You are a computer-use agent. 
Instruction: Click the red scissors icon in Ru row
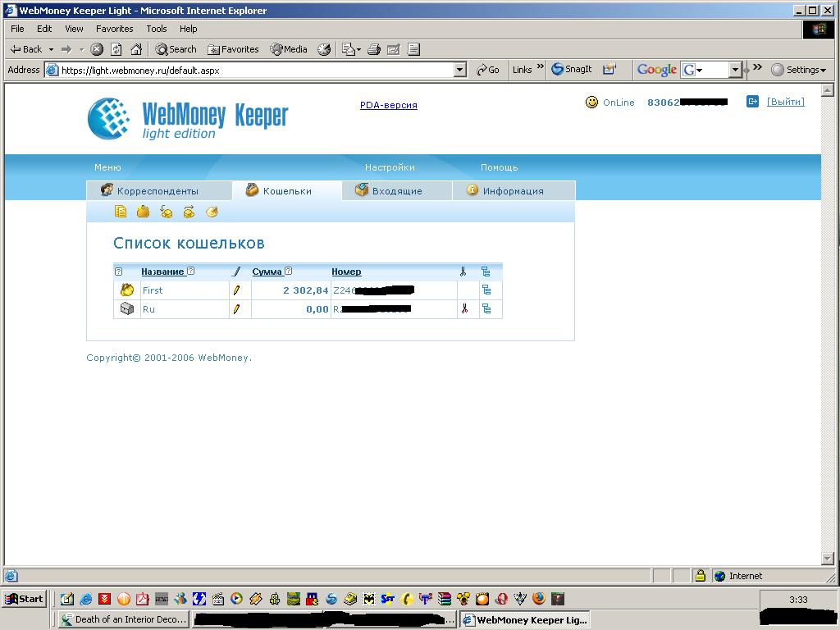464,308
